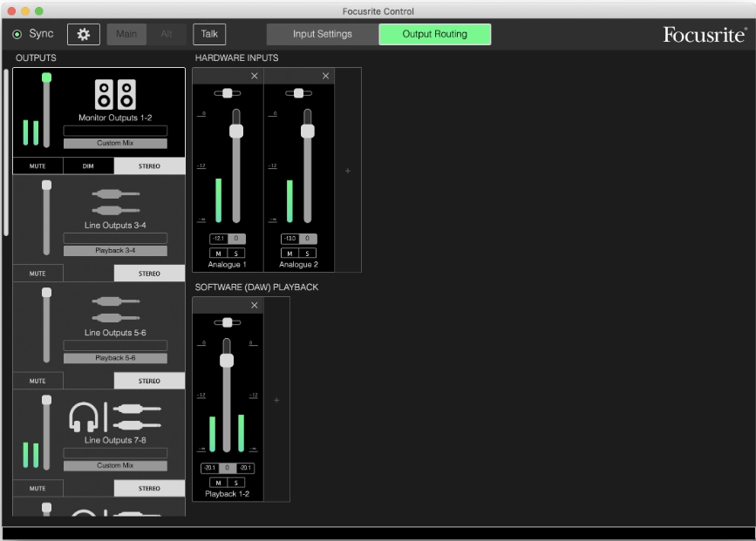Solo the Playback 1-2 channel
Image resolution: width=756 pixels, height=541 pixels.
(x=235, y=483)
